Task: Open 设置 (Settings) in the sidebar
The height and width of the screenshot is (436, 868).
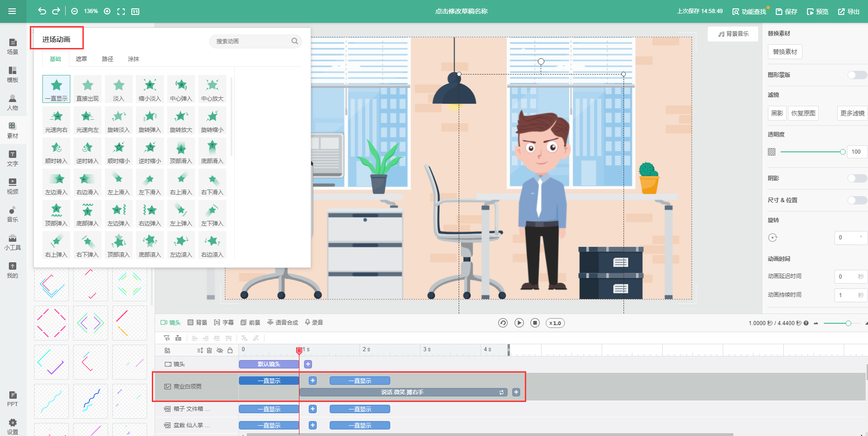Action: click(13, 427)
